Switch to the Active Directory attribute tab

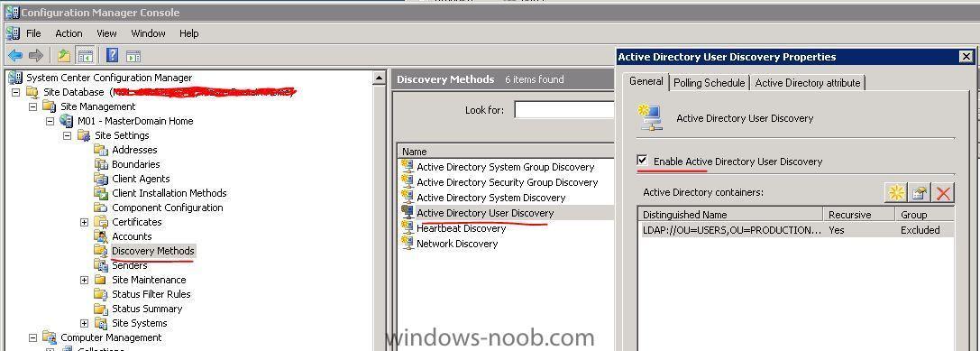[x=808, y=83]
